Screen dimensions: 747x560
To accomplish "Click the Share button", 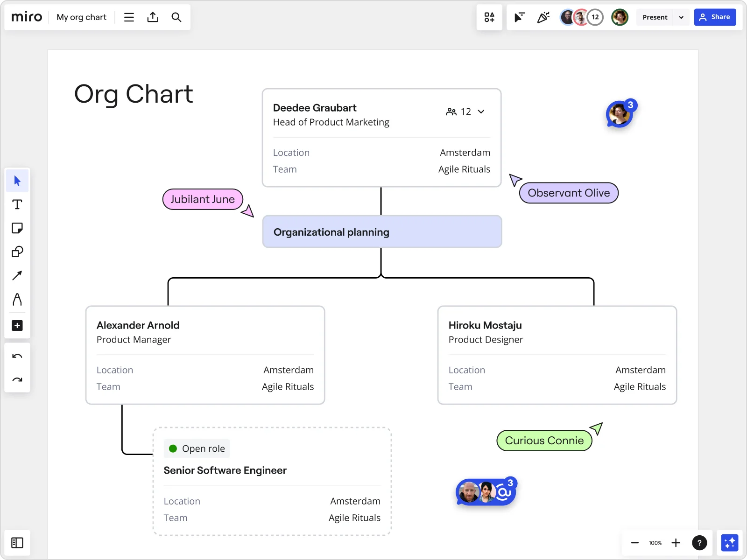I will point(715,17).
